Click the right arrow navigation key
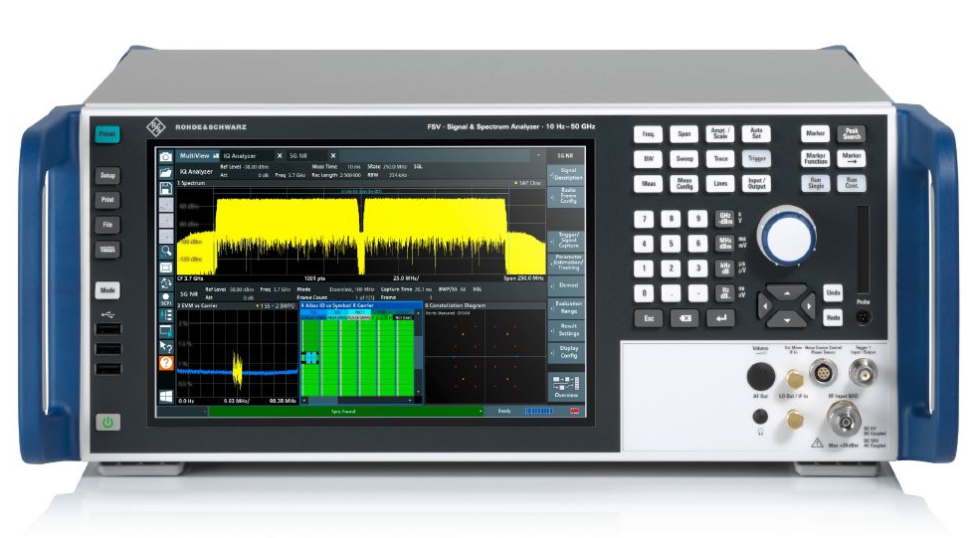980x538 pixels. pos(809,306)
